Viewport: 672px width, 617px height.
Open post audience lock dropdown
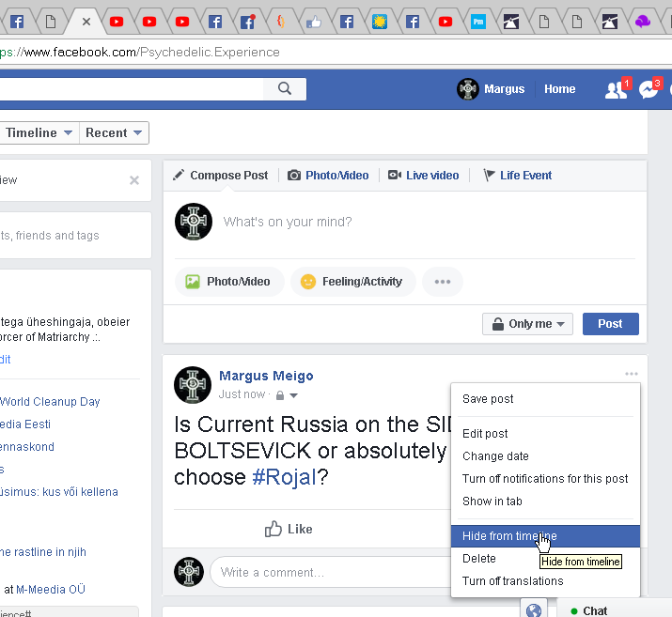pos(287,395)
